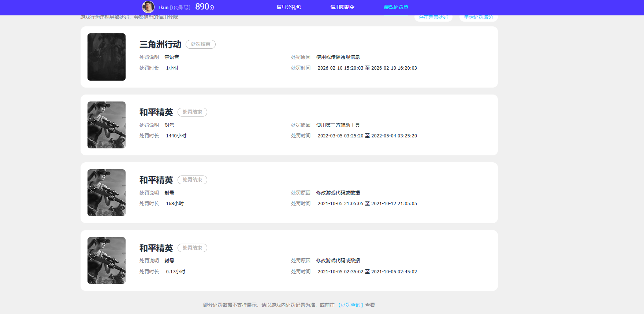Viewport: 644px width, 314px height.
Task: Click 处罚结束 badge on 1440小时 card
Action: click(192, 112)
